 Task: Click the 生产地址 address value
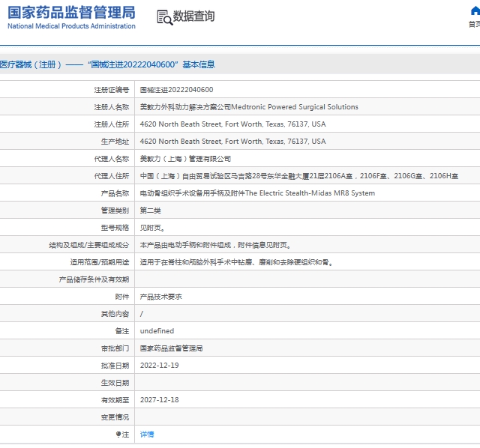(233, 142)
